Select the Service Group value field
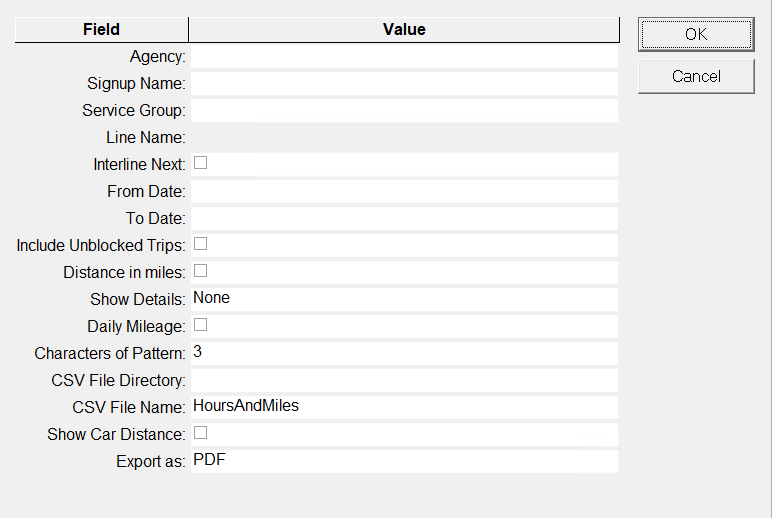The image size is (778, 518). click(x=404, y=111)
